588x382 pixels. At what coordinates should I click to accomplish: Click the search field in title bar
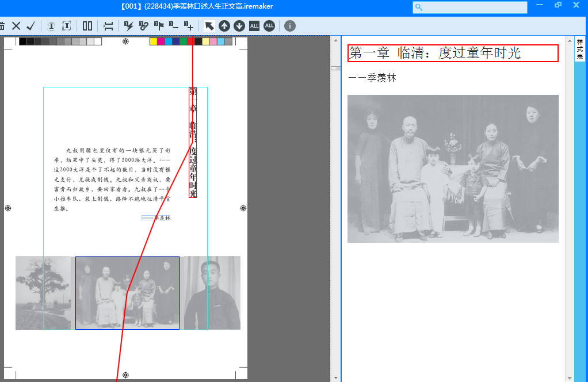tap(469, 7)
